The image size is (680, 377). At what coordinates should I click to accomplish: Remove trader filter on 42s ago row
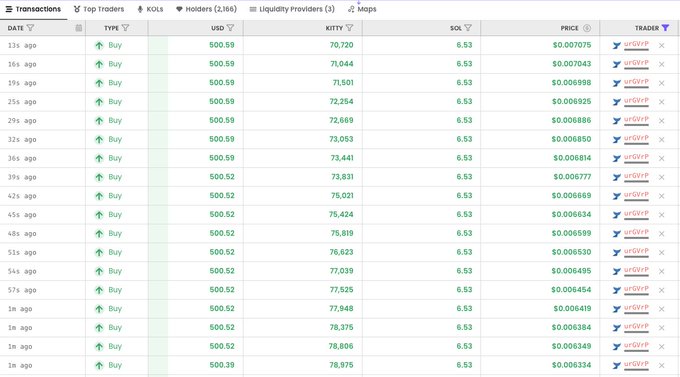(x=661, y=196)
